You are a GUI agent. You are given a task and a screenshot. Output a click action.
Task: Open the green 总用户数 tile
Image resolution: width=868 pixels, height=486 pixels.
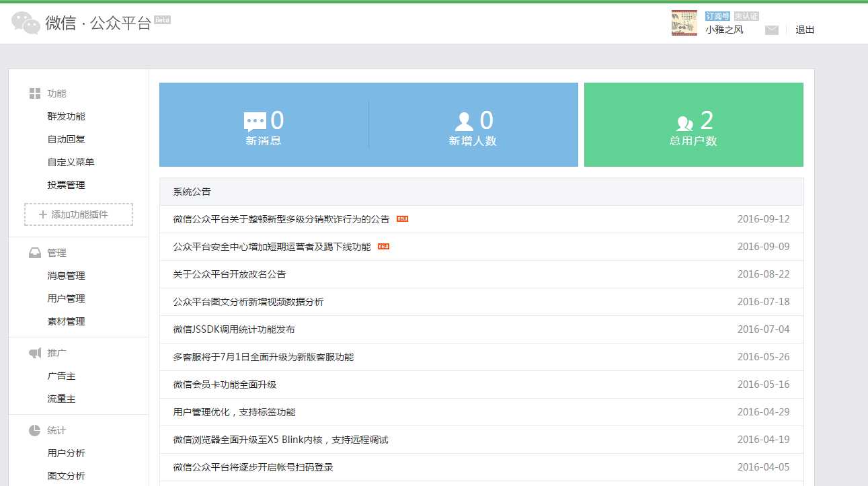(693, 124)
